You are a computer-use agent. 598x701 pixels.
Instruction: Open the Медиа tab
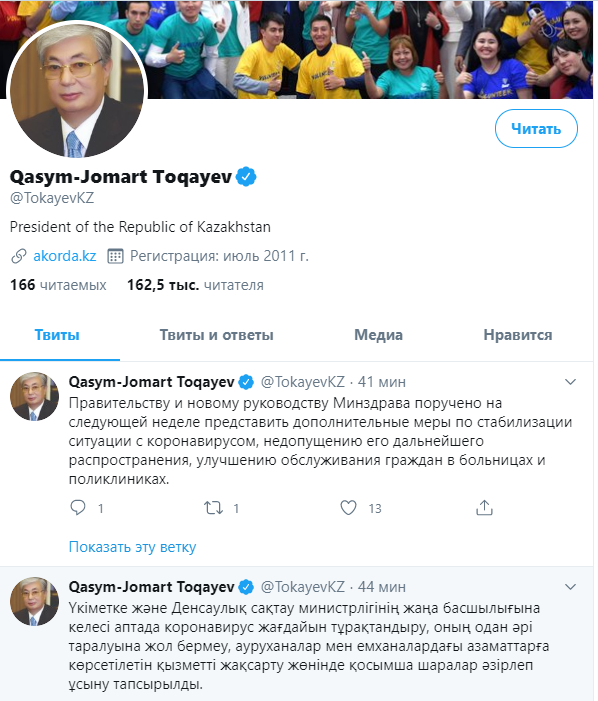tap(379, 335)
